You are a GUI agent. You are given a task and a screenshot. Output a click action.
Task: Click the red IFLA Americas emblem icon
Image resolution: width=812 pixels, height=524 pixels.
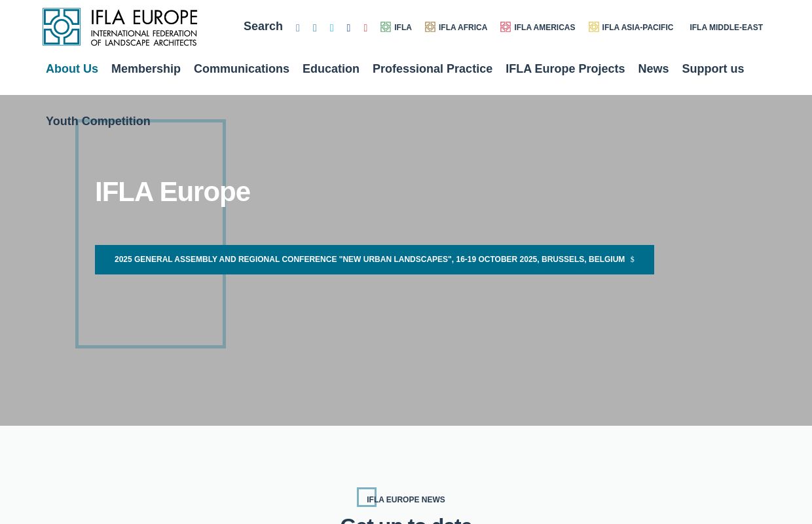[506, 27]
